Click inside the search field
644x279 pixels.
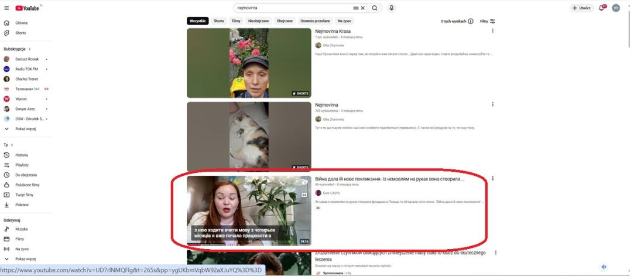(x=293, y=8)
